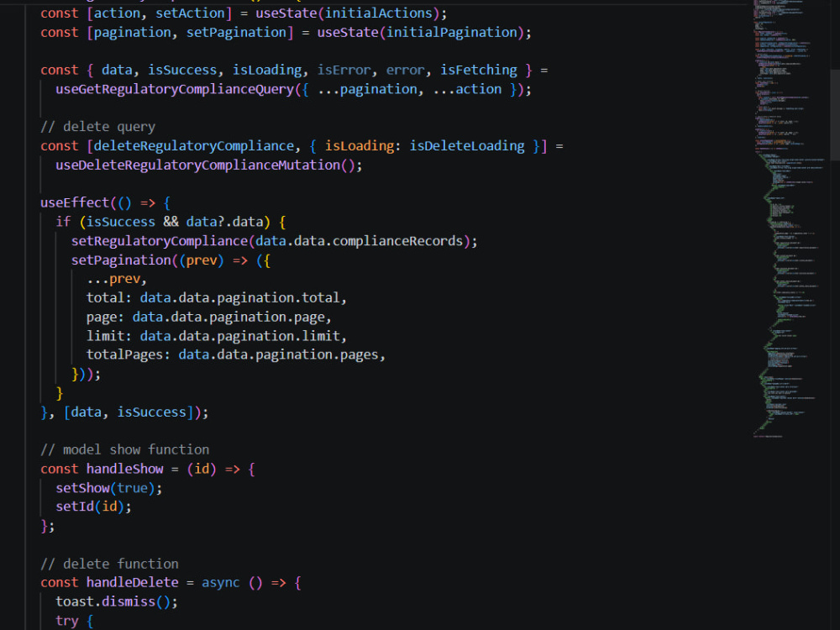840x630 pixels.
Task: Click 'pagination.pages' at the end of totalPages line
Action: (317, 355)
